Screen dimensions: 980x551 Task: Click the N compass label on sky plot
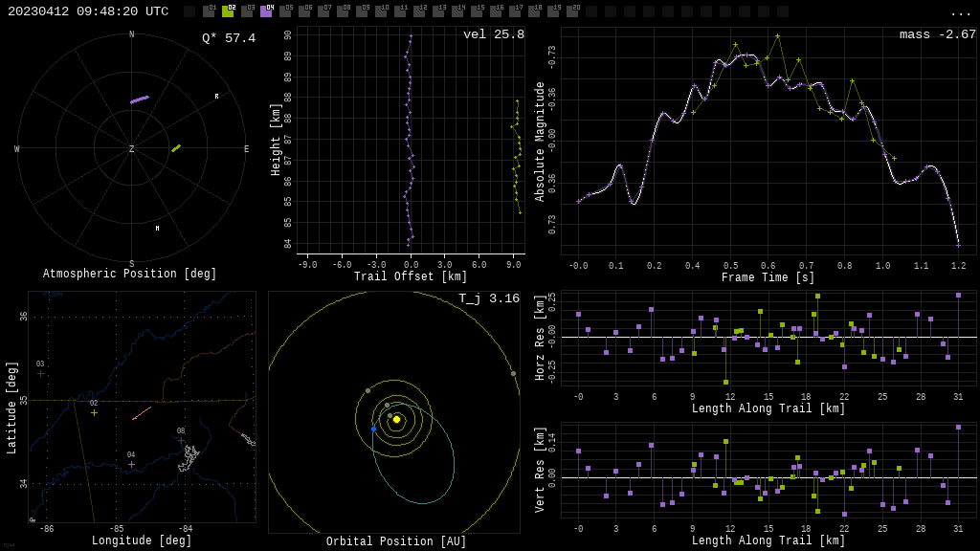(131, 34)
